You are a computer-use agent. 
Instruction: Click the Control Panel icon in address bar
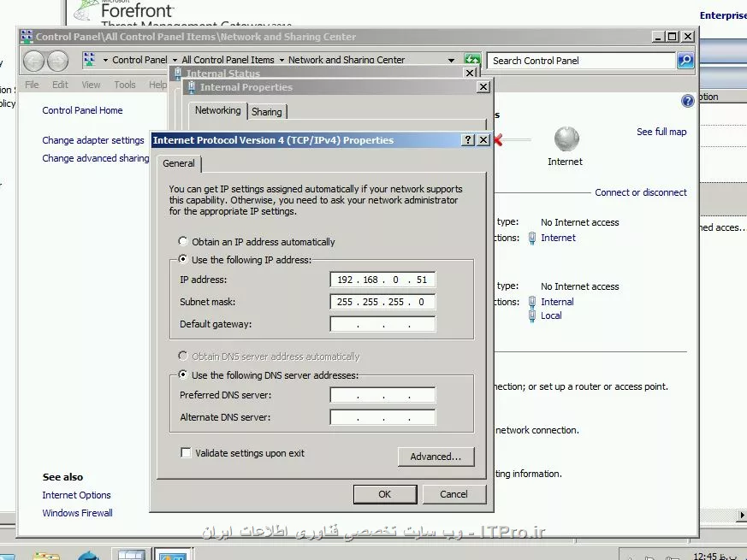point(89,60)
